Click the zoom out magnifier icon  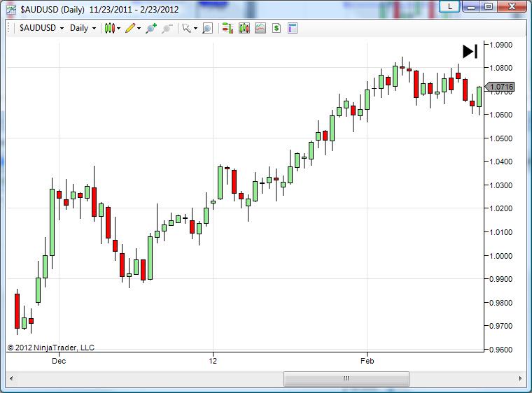click(x=167, y=29)
